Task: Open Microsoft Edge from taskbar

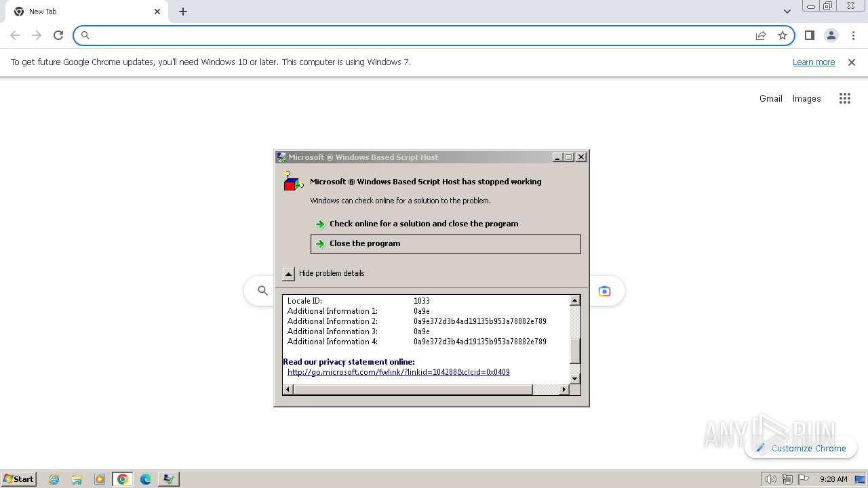Action: (x=146, y=479)
